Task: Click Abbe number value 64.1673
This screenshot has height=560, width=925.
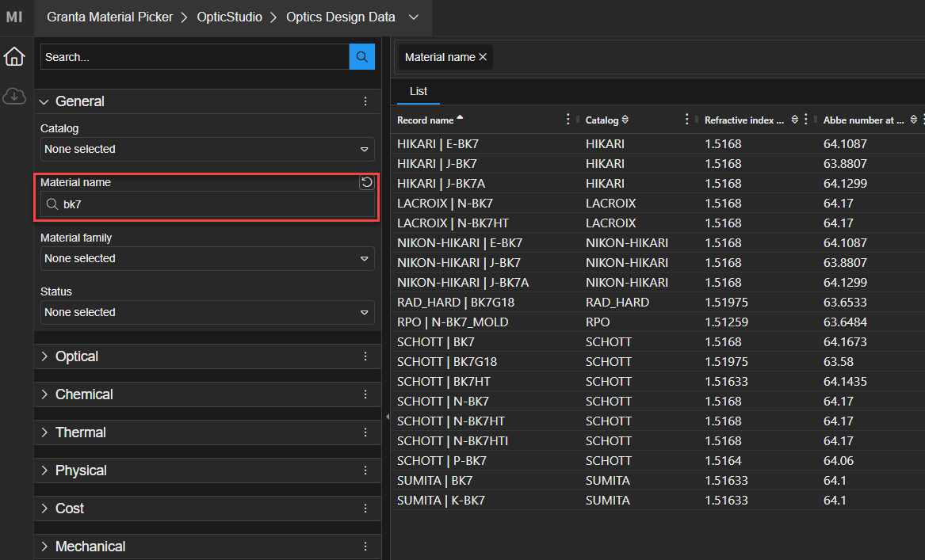Action: pos(845,342)
